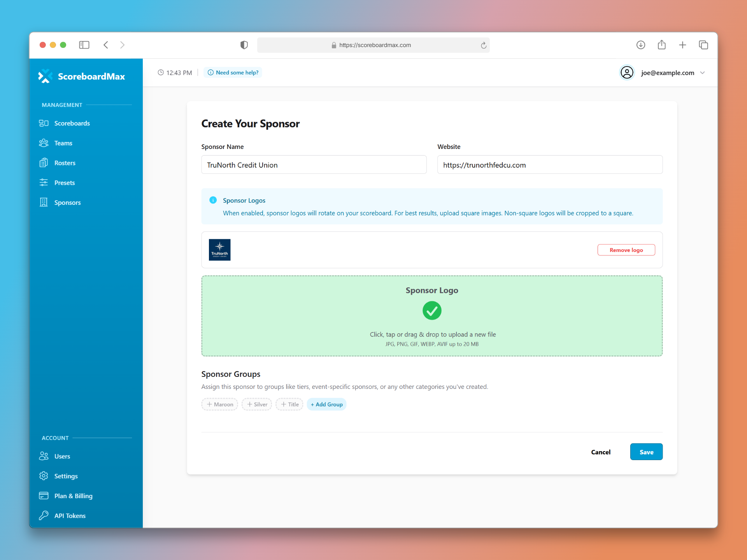Expand the joe@example.com account dropdown chevron
The image size is (747, 560).
[703, 73]
